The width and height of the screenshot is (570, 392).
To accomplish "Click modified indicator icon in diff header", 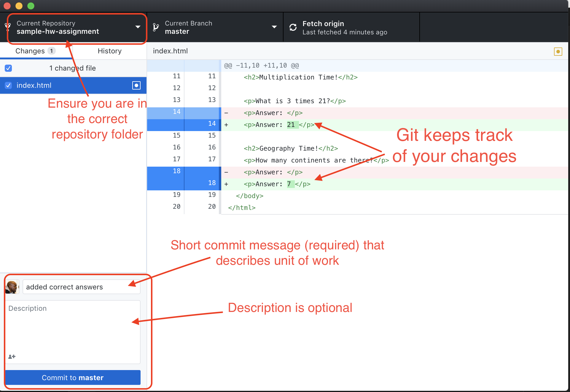I will [x=558, y=52].
